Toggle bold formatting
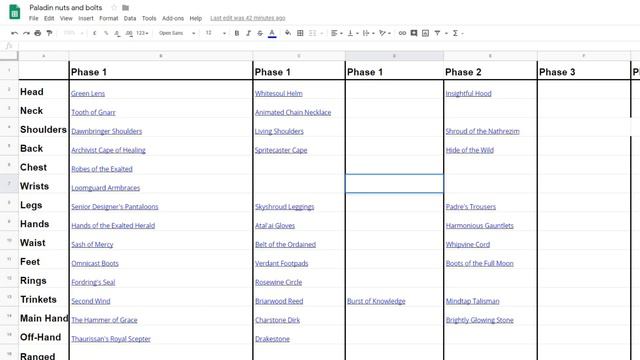Viewport: 640px width, 360px height. 237,33
